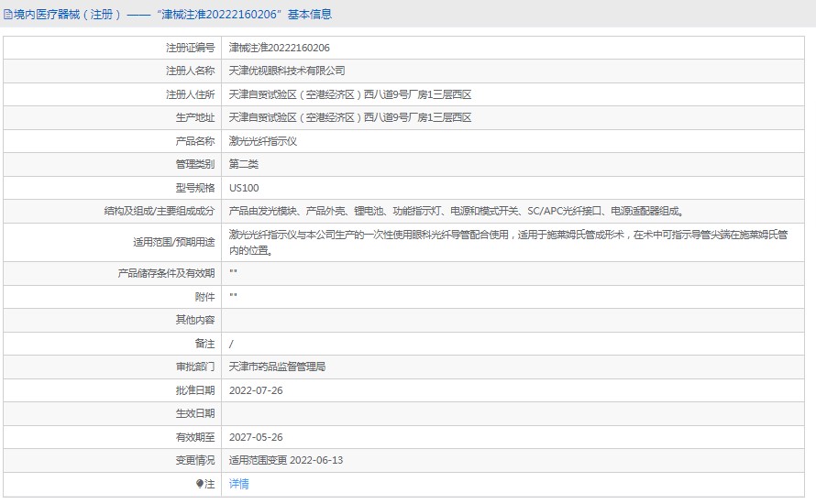Click the 适用范围/预期用途 description text
Screen dimensions: 816x504
coord(507,242)
